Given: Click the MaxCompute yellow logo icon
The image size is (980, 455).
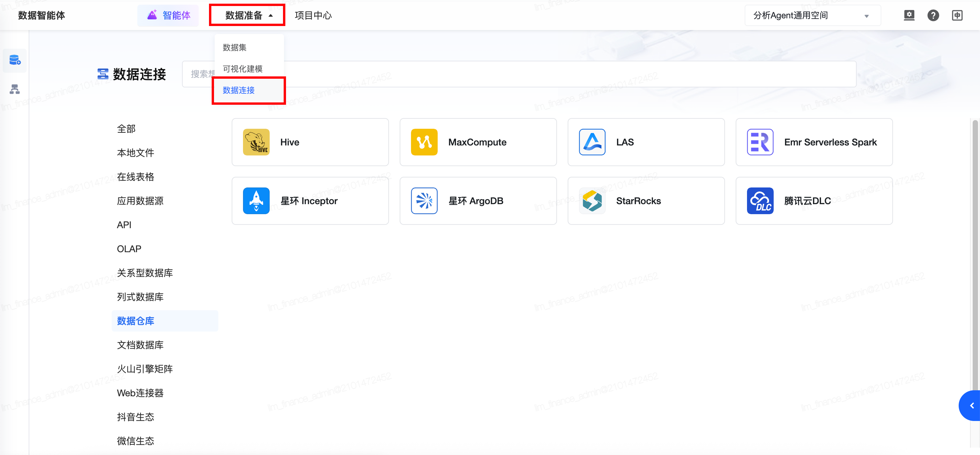Looking at the screenshot, I should click(x=424, y=142).
